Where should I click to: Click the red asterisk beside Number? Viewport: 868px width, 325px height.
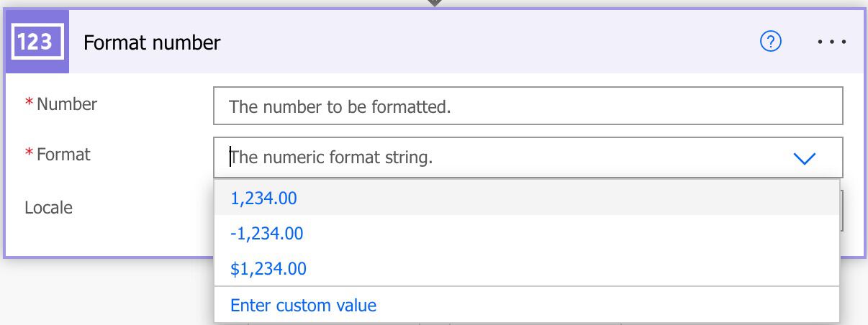29,104
